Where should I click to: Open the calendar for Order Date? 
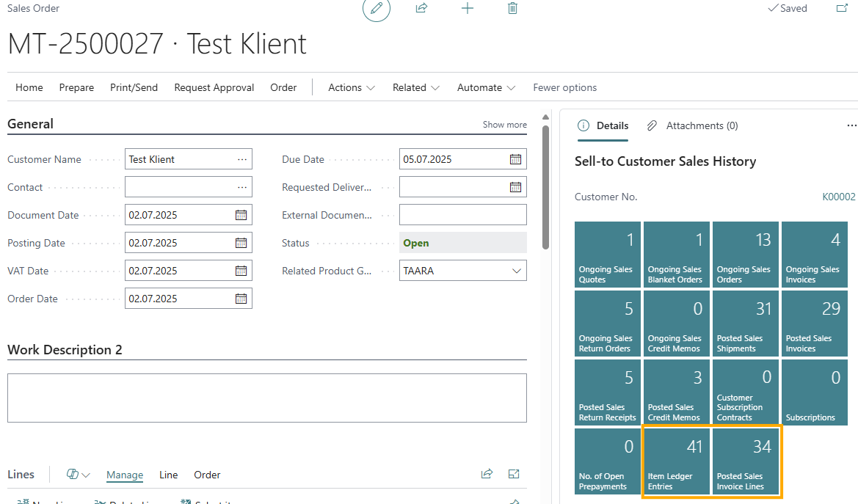[241, 299]
